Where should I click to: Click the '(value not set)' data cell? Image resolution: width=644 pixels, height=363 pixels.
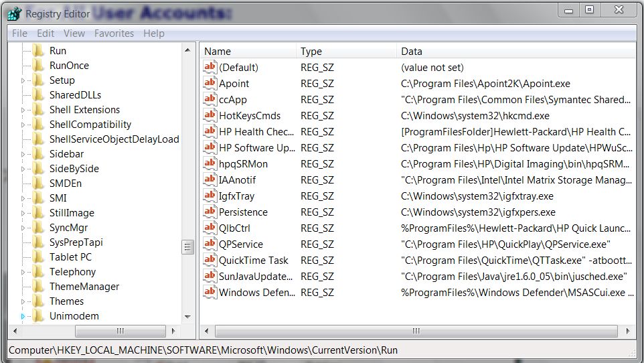coord(432,68)
